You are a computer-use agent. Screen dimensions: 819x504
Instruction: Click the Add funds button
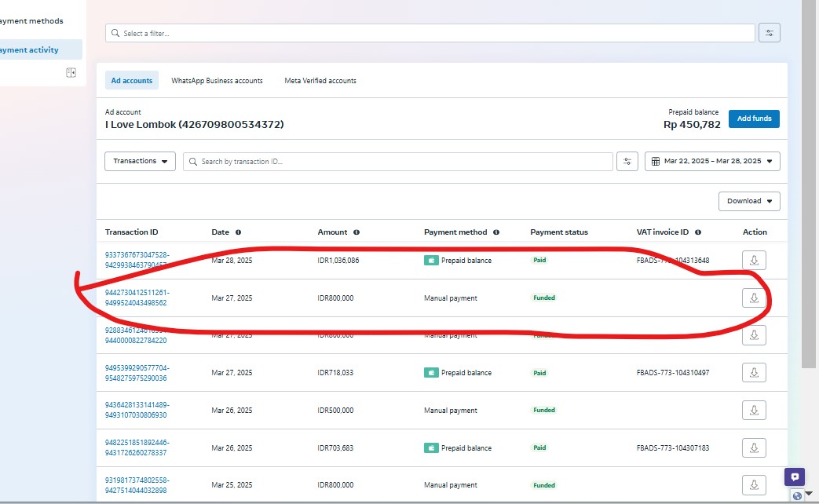point(754,119)
